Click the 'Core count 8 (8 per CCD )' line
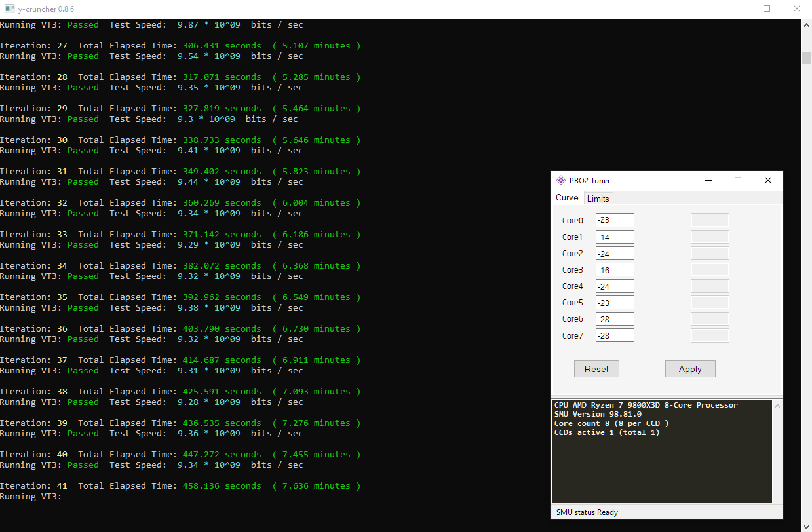 [x=611, y=423]
